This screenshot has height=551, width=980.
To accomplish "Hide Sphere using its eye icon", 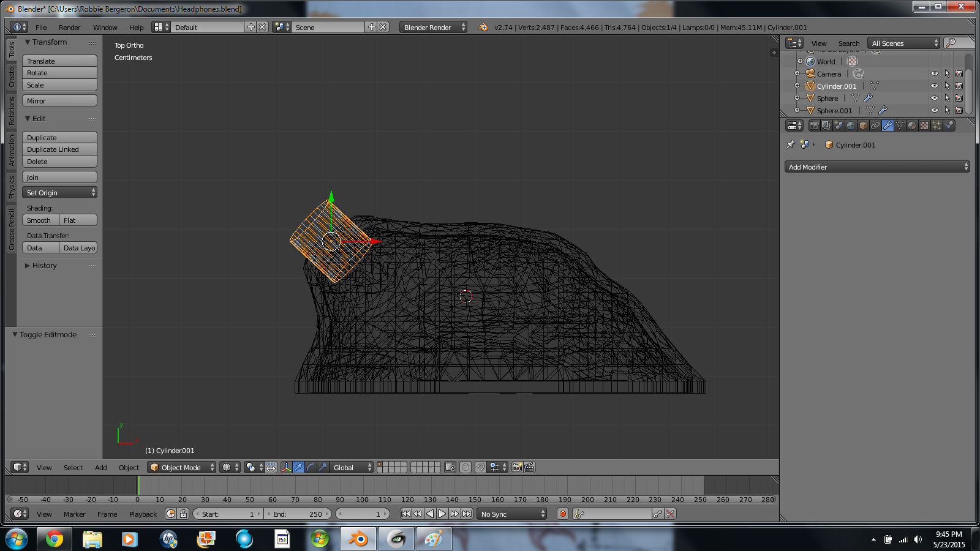I will (935, 98).
